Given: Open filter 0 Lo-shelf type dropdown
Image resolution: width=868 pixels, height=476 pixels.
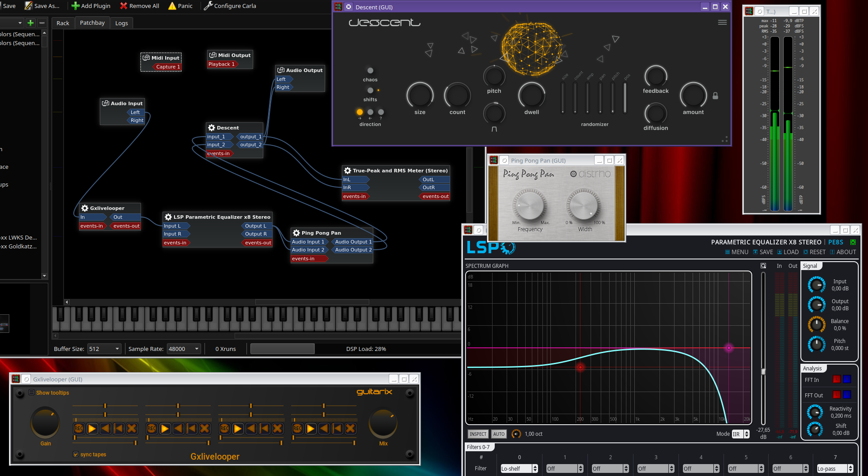Looking at the screenshot, I should (519, 468).
